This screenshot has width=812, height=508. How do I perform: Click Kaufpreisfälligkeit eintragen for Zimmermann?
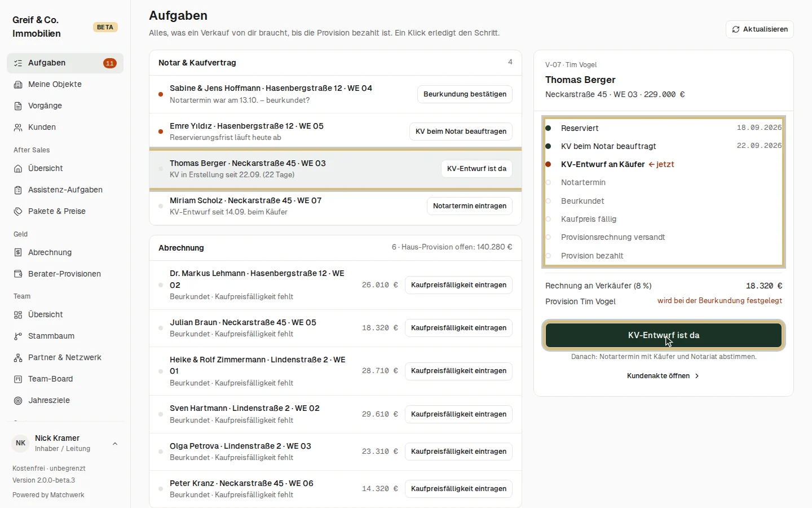(458, 371)
